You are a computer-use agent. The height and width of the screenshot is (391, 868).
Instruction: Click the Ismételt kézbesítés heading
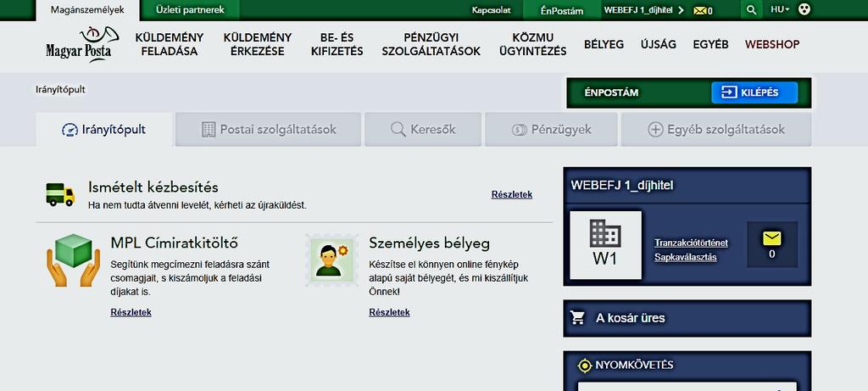[x=153, y=187]
